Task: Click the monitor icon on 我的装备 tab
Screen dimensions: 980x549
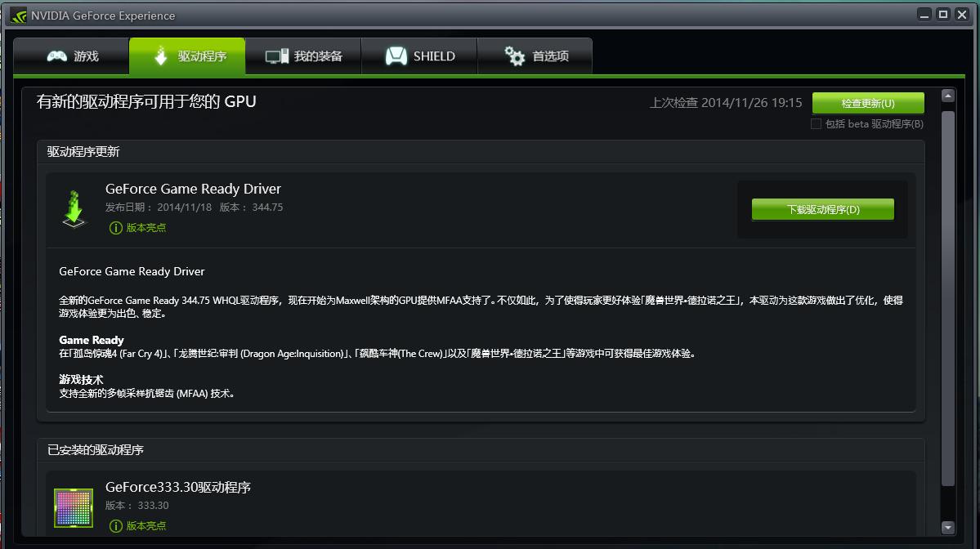Action: [277, 56]
